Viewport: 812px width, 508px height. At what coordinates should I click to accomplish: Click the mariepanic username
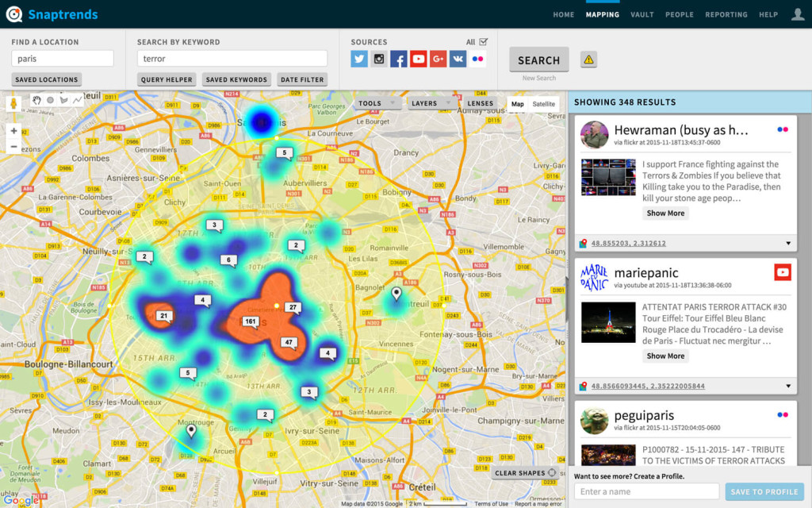point(645,273)
